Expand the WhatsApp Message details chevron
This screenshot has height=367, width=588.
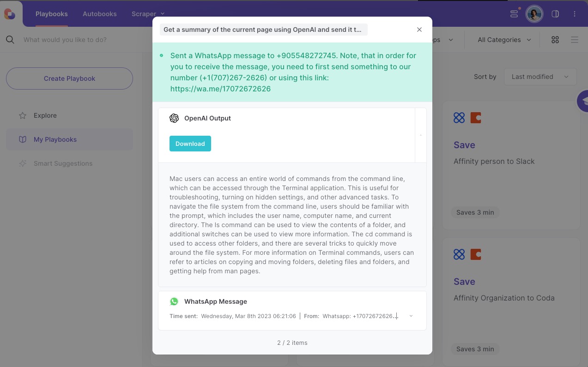(411, 316)
